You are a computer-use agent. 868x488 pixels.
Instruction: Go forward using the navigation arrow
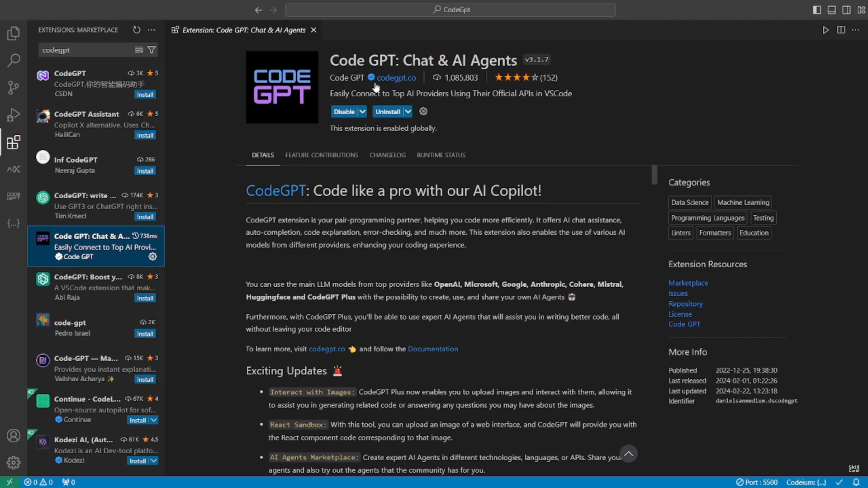[x=273, y=9]
